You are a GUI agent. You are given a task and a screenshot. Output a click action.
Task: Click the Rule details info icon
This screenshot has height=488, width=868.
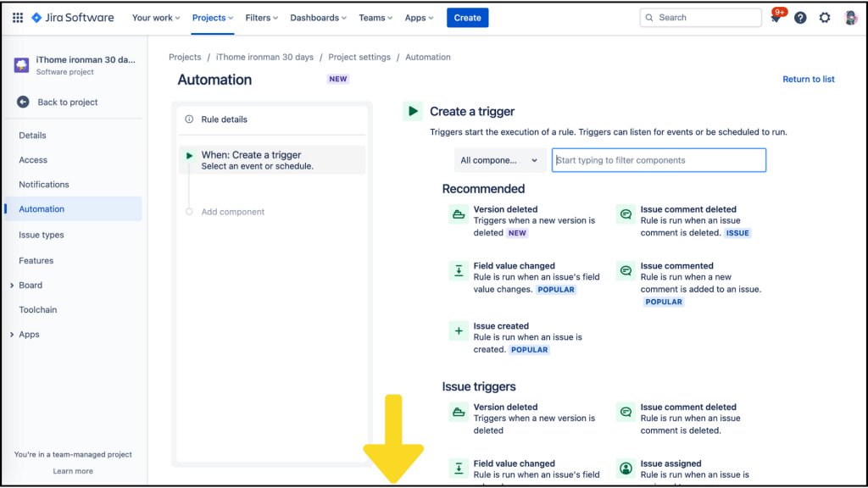(189, 119)
